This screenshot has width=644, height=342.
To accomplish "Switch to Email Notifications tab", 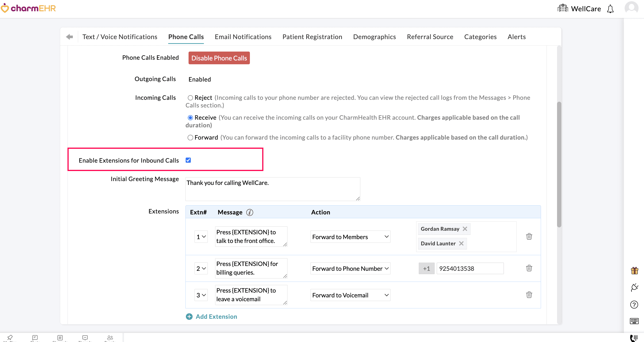I will (x=243, y=37).
